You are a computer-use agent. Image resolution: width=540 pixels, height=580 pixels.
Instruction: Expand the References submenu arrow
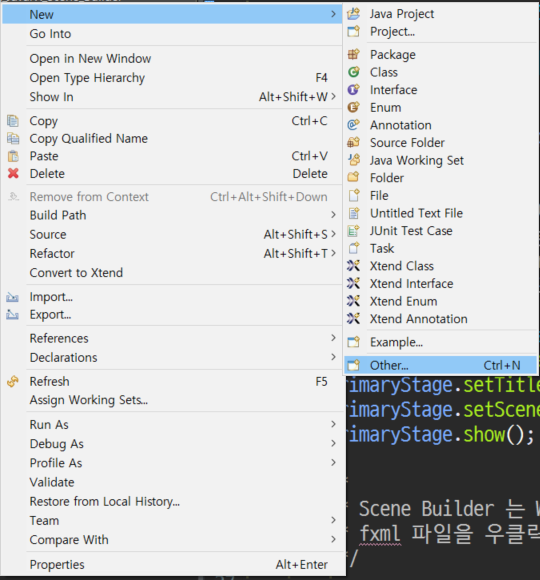333,338
